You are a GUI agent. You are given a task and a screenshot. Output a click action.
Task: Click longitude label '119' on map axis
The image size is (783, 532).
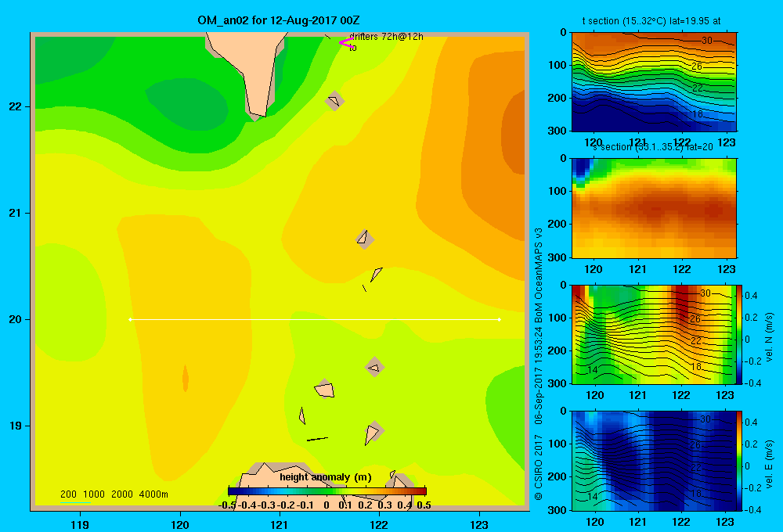(x=80, y=524)
